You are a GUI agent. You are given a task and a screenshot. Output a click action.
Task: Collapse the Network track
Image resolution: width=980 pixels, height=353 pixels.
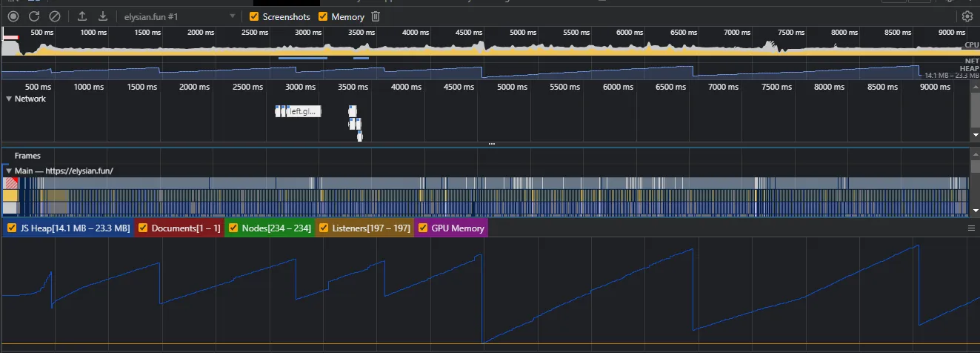pos(9,99)
